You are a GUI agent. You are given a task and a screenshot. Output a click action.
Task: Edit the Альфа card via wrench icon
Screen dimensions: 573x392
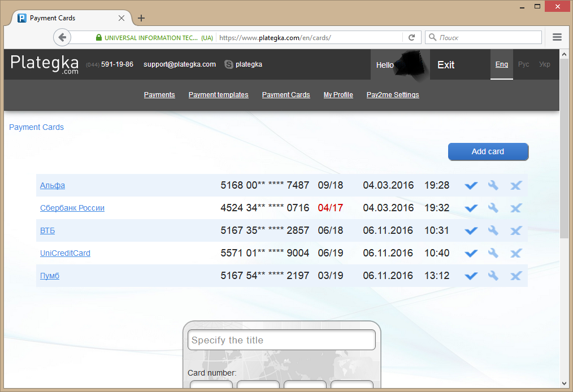pyautogui.click(x=493, y=185)
